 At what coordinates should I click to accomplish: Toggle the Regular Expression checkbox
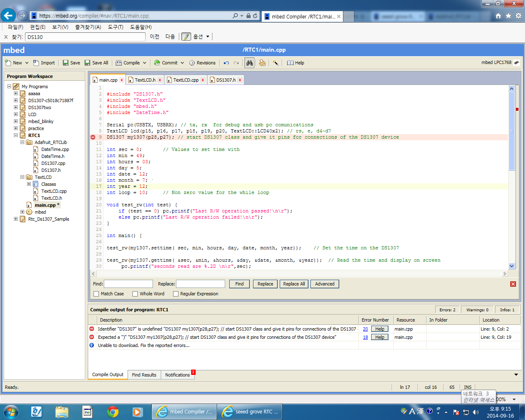tap(176, 294)
